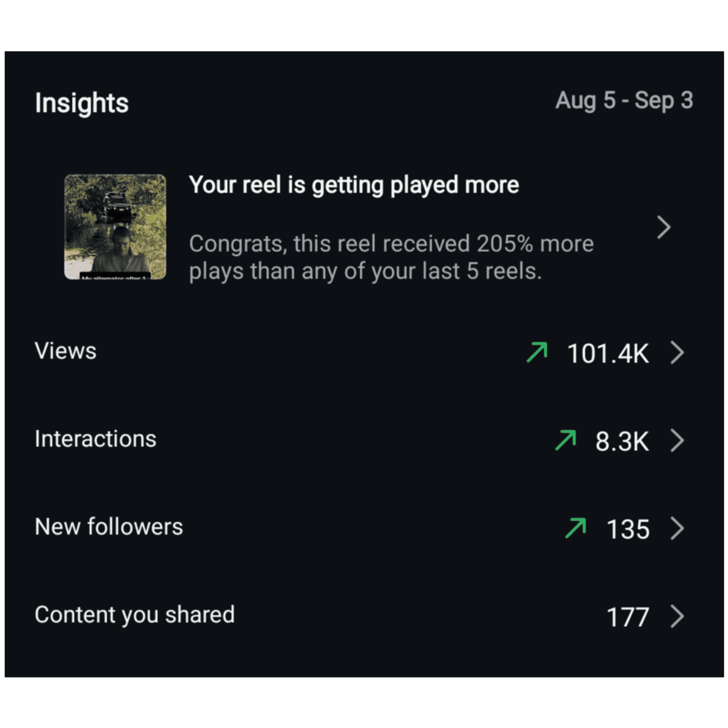Expand the Views row chevron
Image resolution: width=728 pixels, height=728 pixels.
677,353
